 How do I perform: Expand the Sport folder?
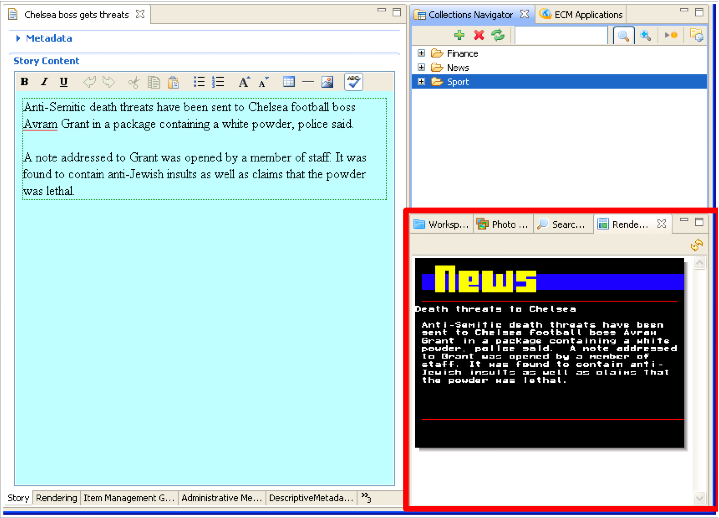click(x=421, y=82)
